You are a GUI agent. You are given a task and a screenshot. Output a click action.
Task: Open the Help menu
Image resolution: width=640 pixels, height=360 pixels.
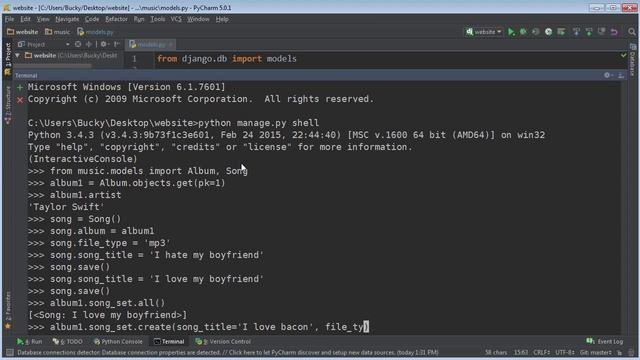tap(222, 19)
